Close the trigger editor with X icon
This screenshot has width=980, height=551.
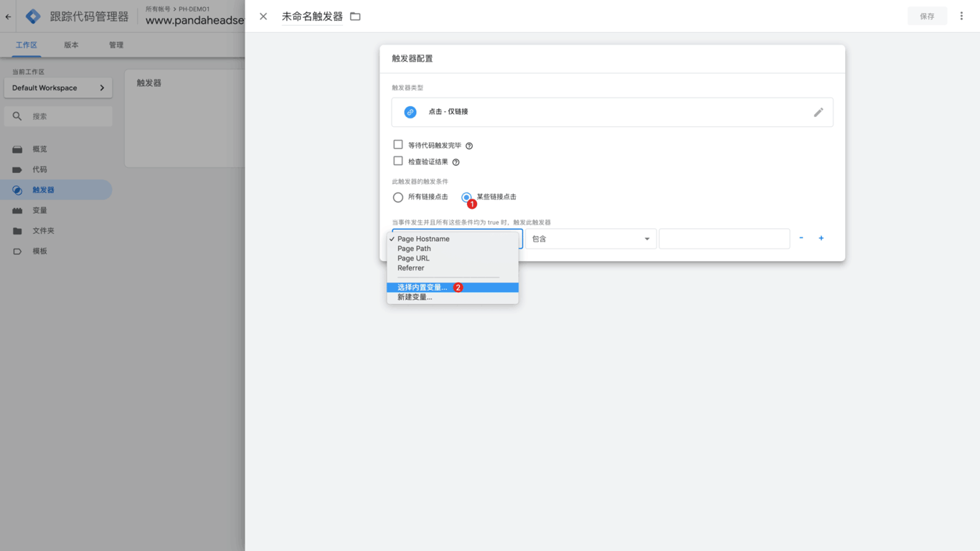[263, 17]
